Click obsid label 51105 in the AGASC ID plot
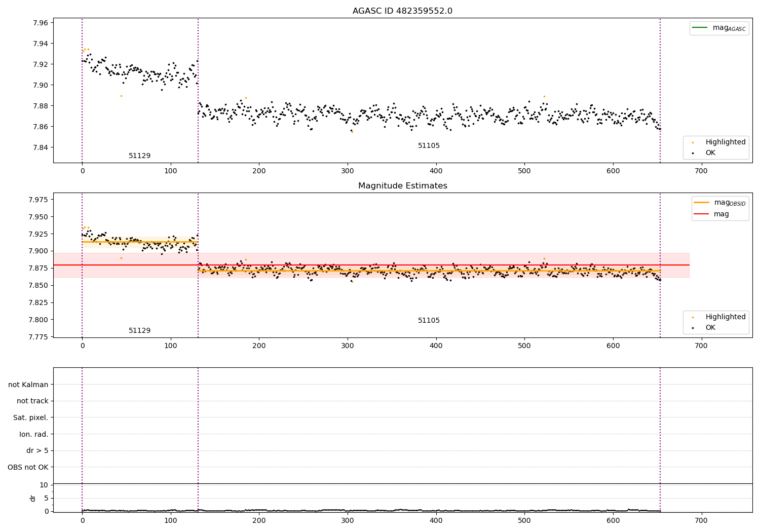This screenshot has height=532, width=760. click(x=429, y=146)
